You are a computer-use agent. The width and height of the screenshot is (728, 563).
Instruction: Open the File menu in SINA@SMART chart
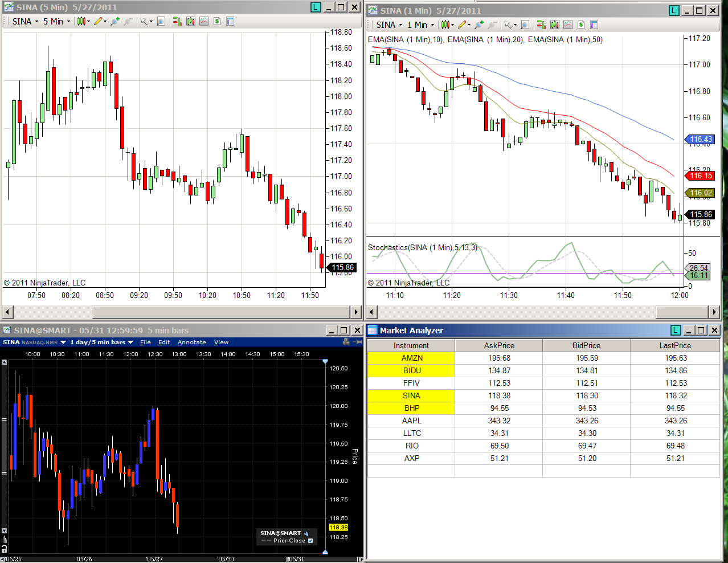click(145, 342)
